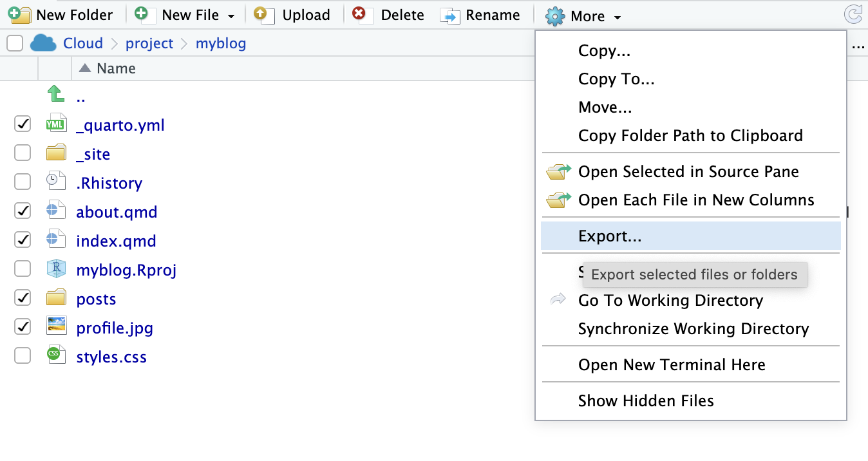The width and height of the screenshot is (868, 461).
Task: Click the New Folder icon
Action: coord(19,15)
